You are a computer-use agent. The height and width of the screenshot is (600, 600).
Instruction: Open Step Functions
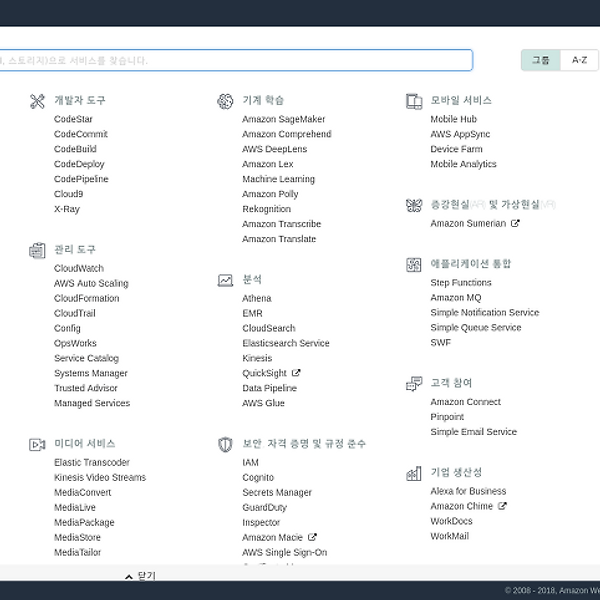[461, 282]
